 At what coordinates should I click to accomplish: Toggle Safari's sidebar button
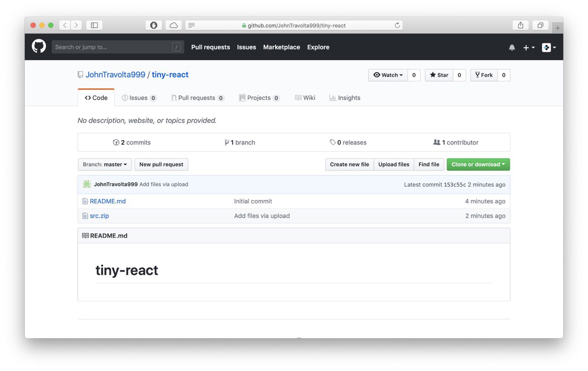pos(94,25)
